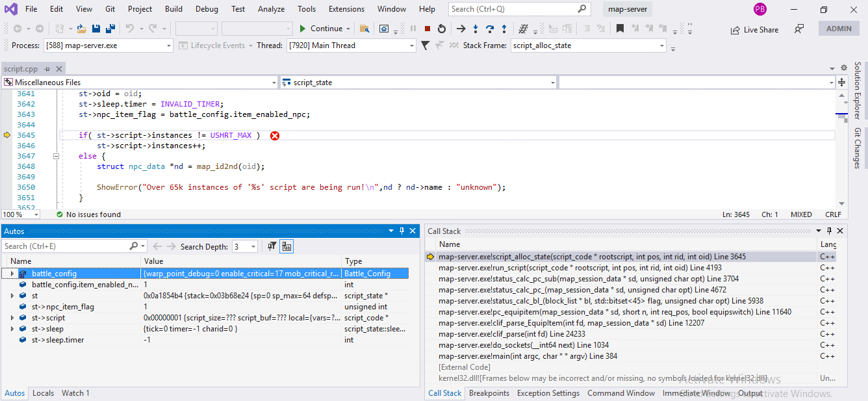The width and height of the screenshot is (868, 401).
Task: Click the Save icon in toolbar
Action: tap(96, 29)
